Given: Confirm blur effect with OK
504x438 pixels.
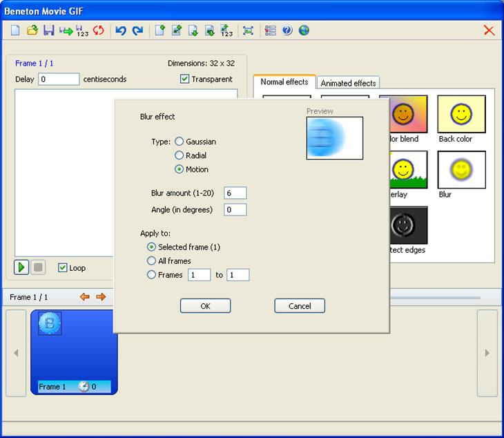Looking at the screenshot, I should point(205,306).
